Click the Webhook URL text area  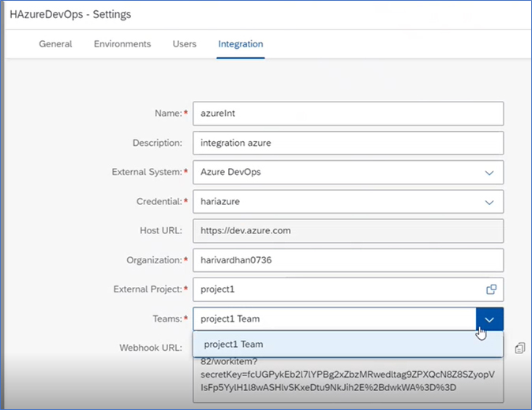pos(347,382)
